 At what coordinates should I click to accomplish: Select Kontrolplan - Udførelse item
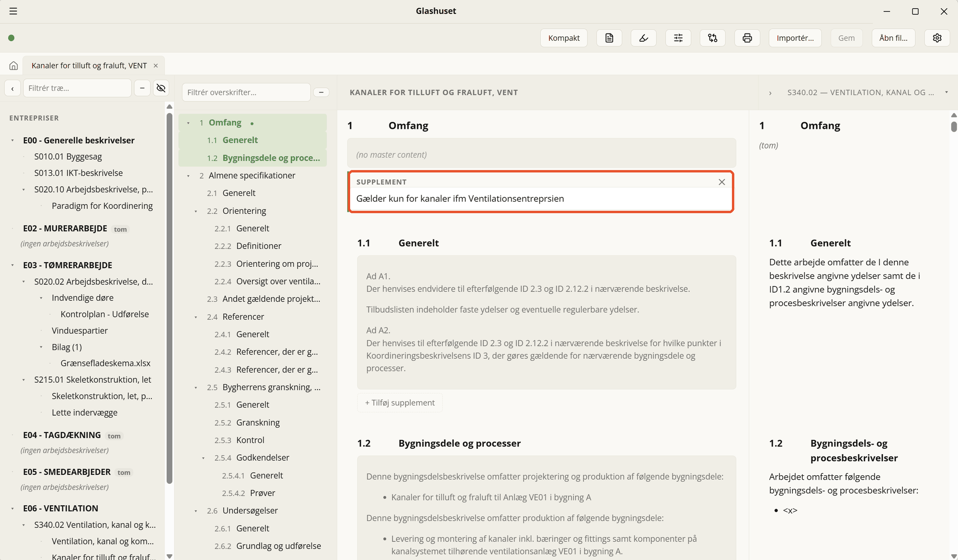[x=104, y=314]
